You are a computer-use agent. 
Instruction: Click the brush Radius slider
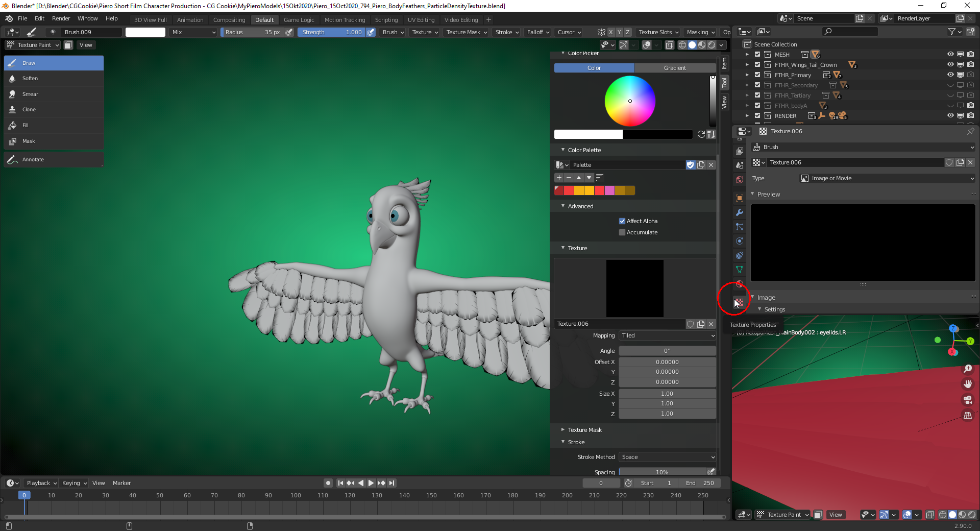[x=252, y=32]
